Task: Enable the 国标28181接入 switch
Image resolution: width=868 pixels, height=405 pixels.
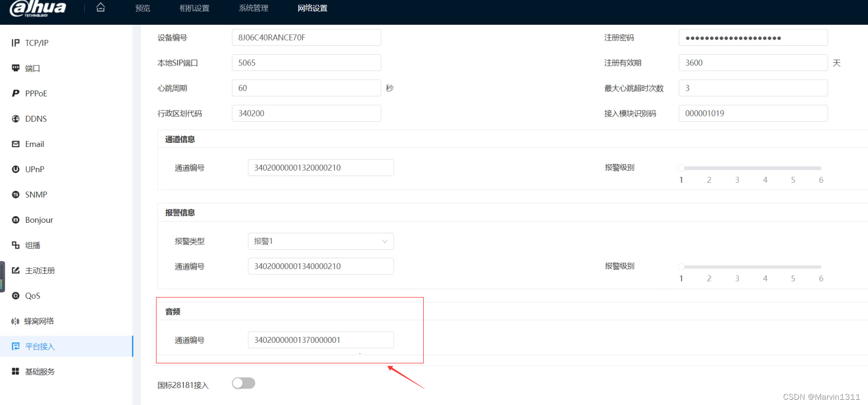Action: point(243,383)
